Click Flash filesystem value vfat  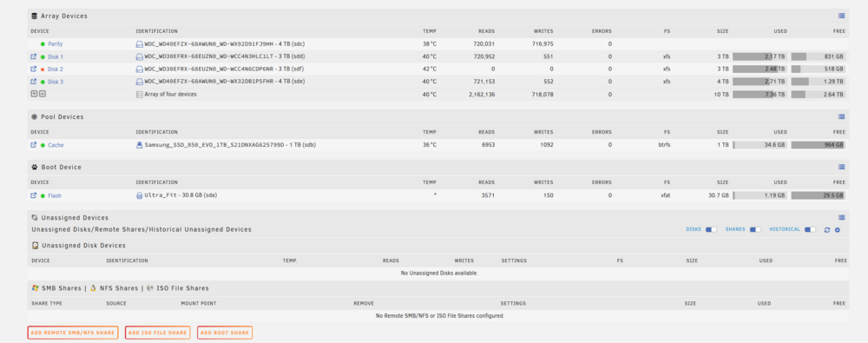(x=666, y=195)
